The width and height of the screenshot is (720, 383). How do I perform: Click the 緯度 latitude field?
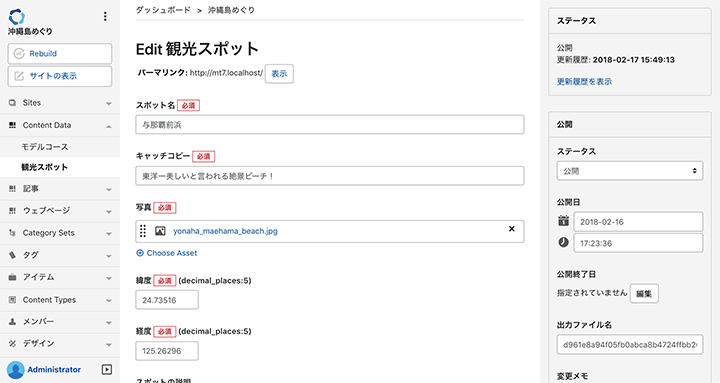pyautogui.click(x=167, y=300)
